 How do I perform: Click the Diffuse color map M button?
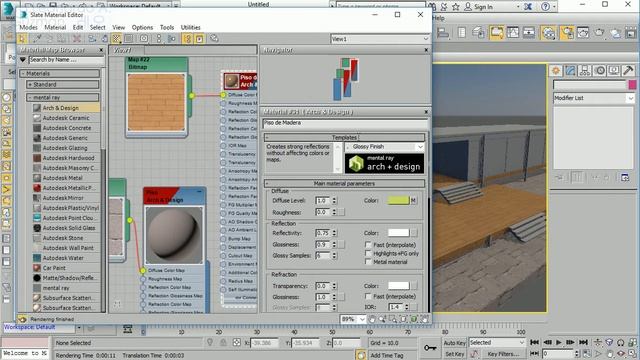[x=413, y=200]
